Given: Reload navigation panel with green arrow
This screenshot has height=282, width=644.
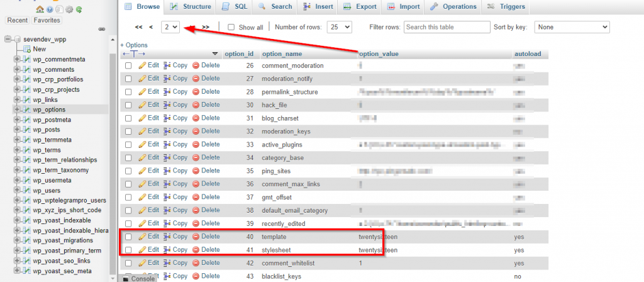Looking at the screenshot, I should tap(79, 9).
